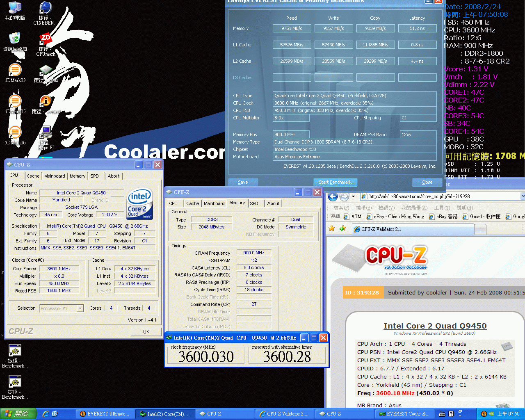Click the taskbar clock showing 上午 07:50
The height and width of the screenshot is (420, 525).
508,414
